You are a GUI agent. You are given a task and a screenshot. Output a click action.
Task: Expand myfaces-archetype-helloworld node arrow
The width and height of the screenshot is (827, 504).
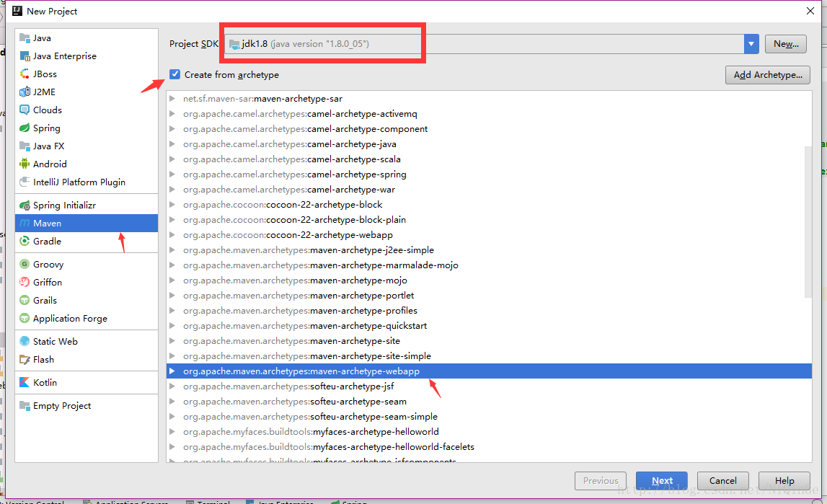click(172, 432)
